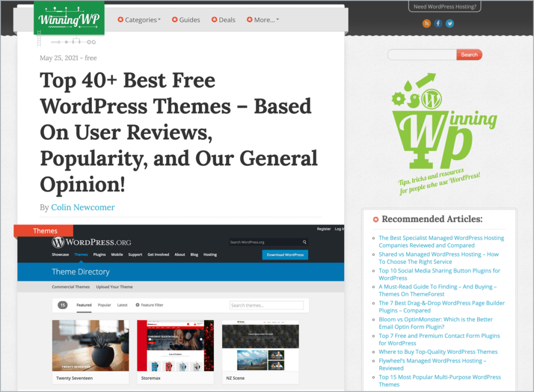The height and width of the screenshot is (392, 534).
Task: Expand the More... dropdown menu
Action: [x=263, y=20]
